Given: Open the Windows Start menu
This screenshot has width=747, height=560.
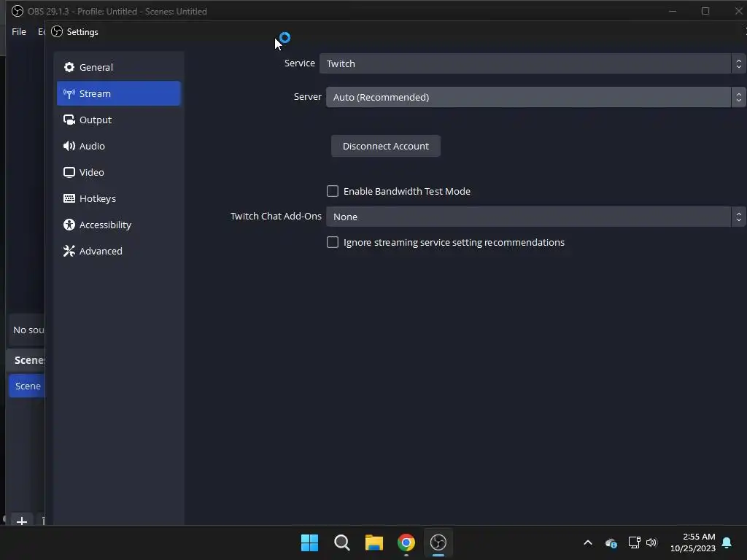Looking at the screenshot, I should point(309,542).
